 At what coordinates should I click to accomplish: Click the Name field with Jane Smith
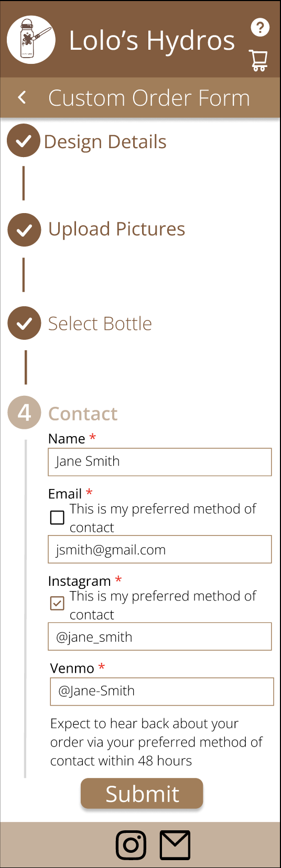160,462
